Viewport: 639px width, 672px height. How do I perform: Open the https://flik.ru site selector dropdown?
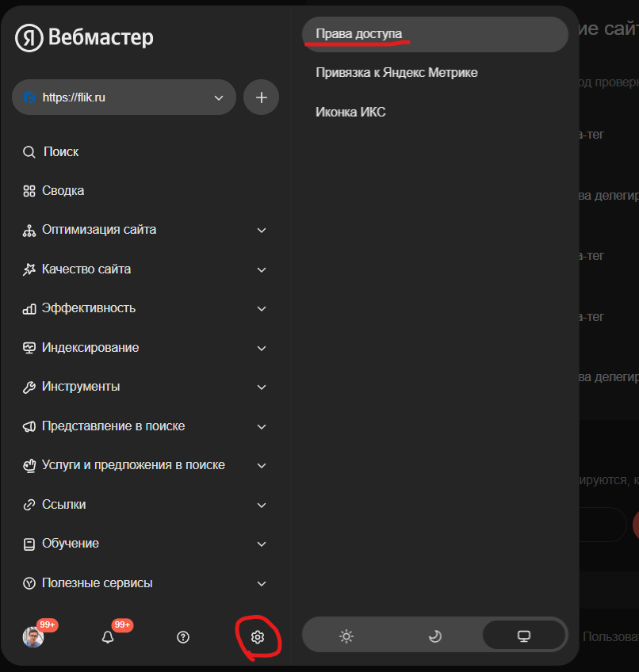124,97
